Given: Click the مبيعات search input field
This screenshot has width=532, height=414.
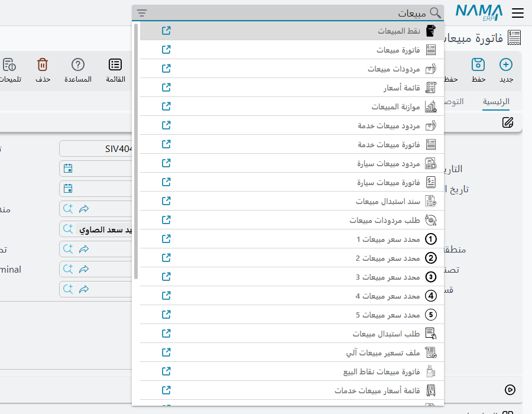Looking at the screenshot, I should pos(288,13).
